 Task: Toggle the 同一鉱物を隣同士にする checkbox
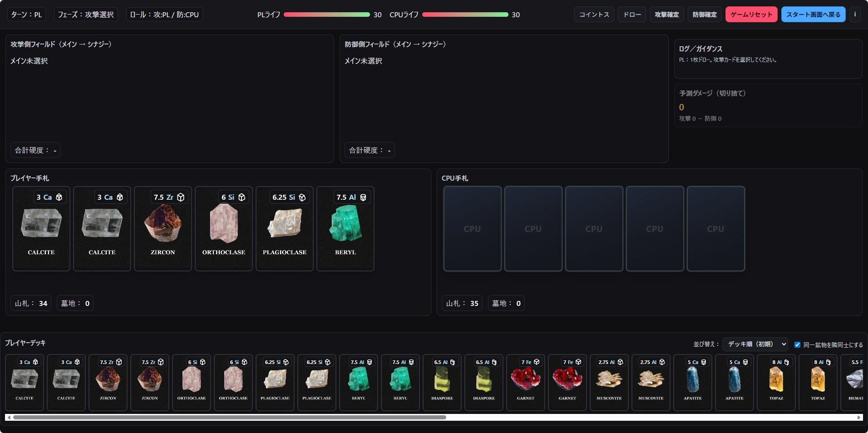click(797, 344)
